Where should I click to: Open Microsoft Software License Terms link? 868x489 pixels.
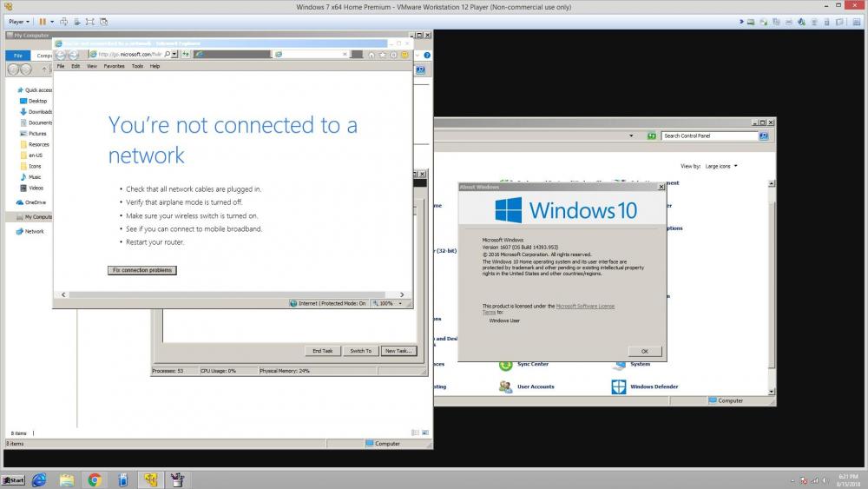(x=584, y=307)
